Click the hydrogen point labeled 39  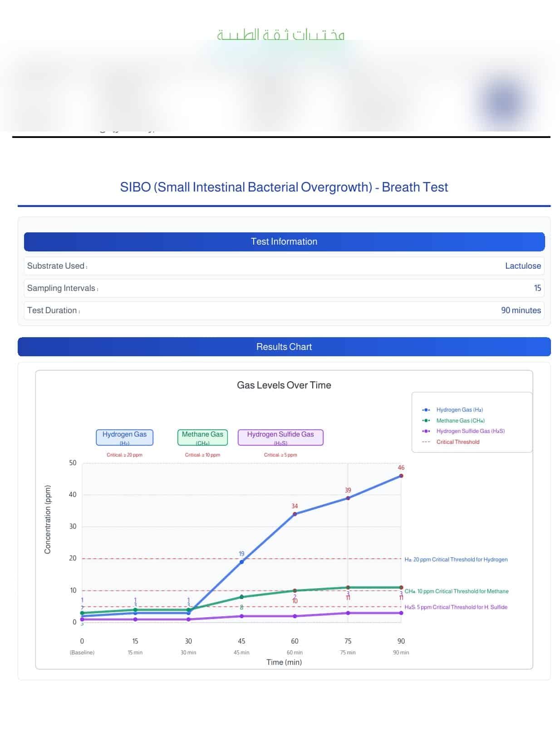[x=348, y=498]
